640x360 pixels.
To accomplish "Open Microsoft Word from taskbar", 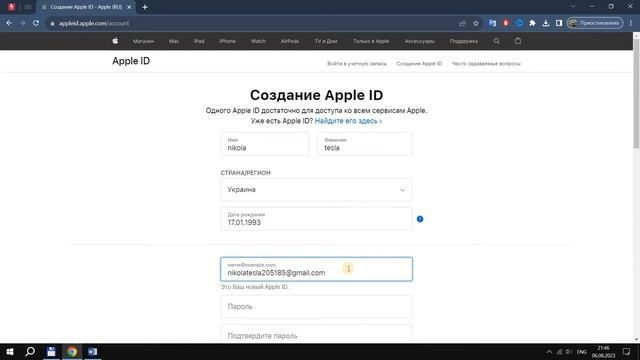I will (x=93, y=351).
